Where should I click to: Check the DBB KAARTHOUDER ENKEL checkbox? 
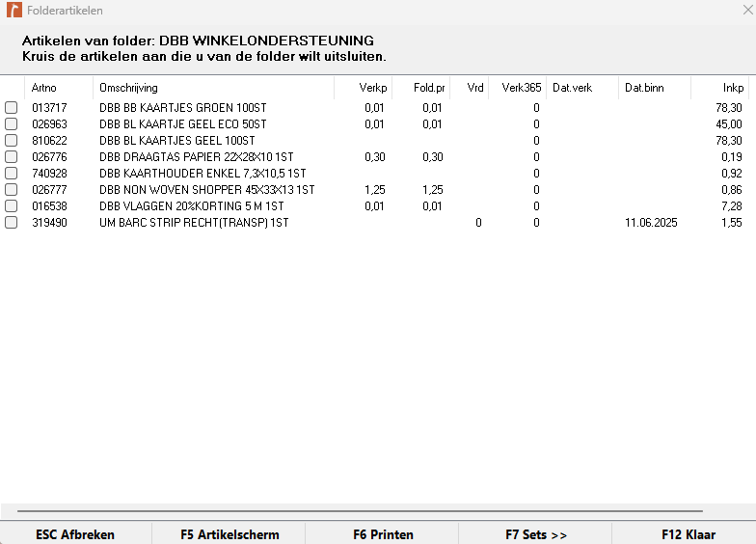coord(12,174)
